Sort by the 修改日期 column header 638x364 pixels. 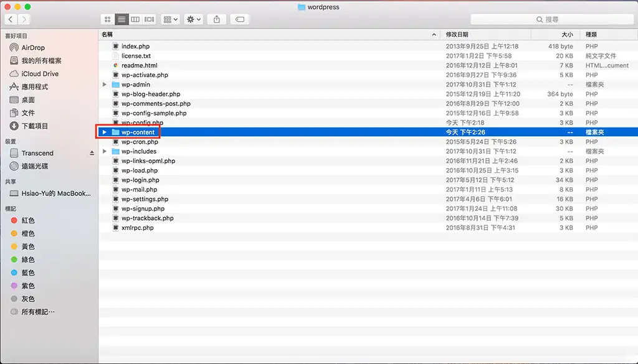pyautogui.click(x=486, y=34)
